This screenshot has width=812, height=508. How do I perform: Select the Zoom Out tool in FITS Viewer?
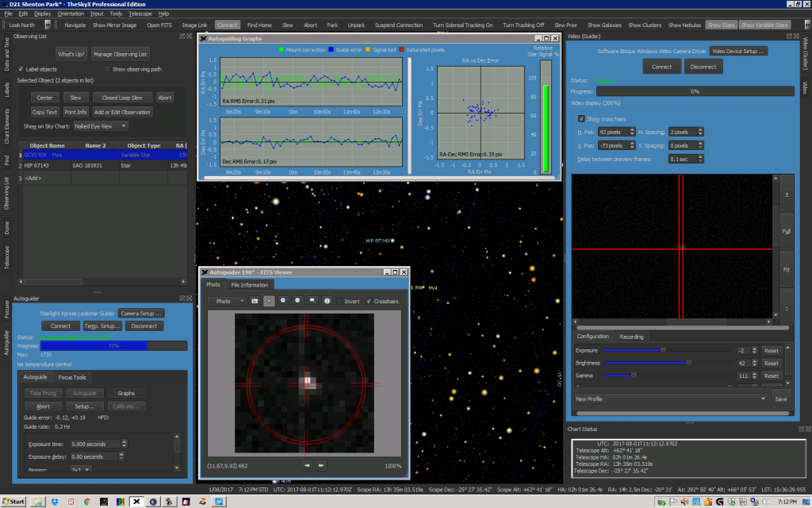coord(297,301)
